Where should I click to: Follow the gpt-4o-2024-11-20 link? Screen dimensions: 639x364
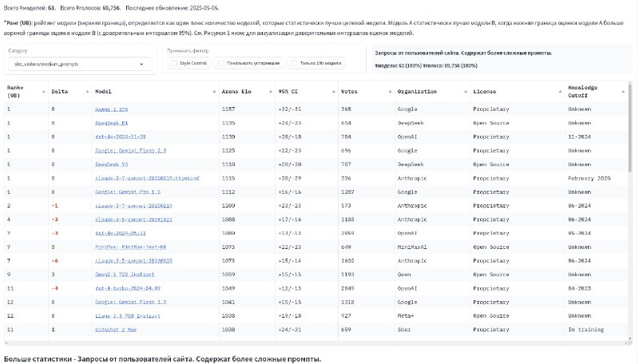[121, 136]
